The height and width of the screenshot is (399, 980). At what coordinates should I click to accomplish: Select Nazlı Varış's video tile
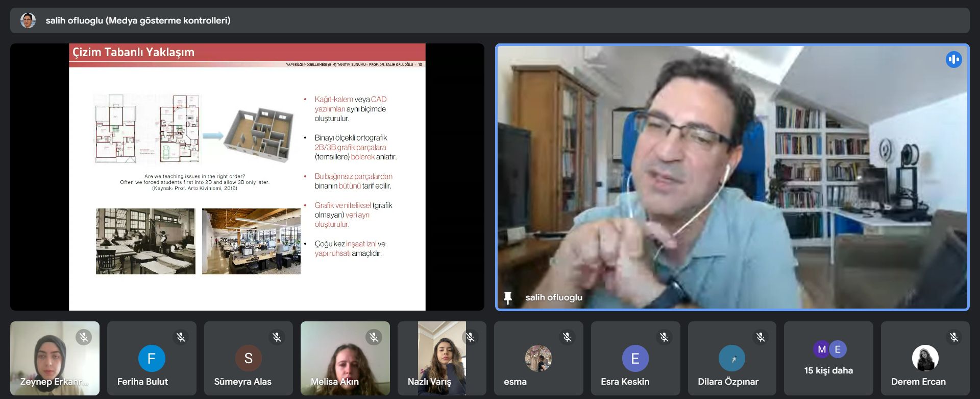pos(442,358)
